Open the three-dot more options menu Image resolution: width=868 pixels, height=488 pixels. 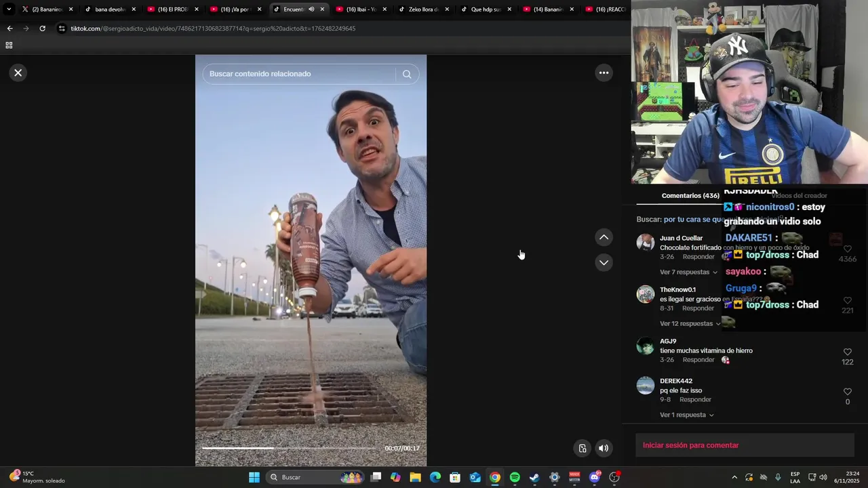click(604, 73)
